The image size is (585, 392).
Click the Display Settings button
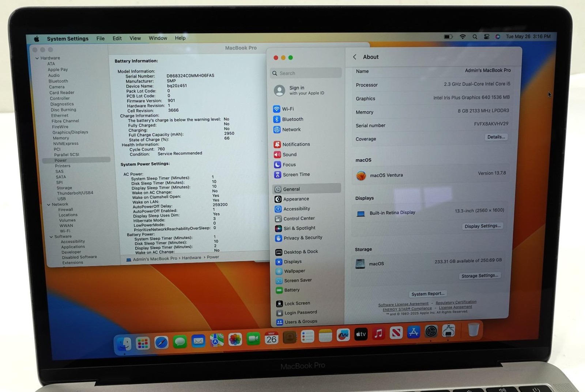coord(483,226)
